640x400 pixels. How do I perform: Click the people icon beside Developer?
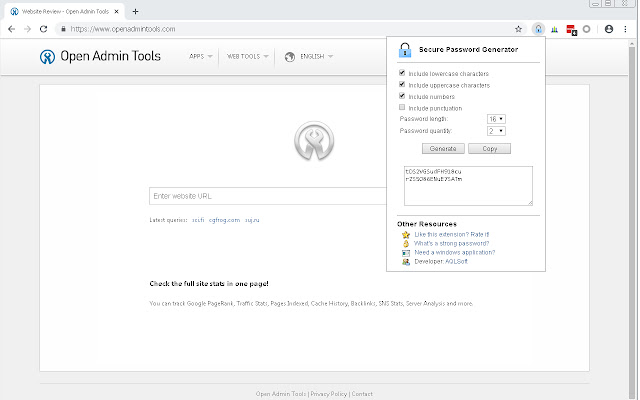pos(406,262)
